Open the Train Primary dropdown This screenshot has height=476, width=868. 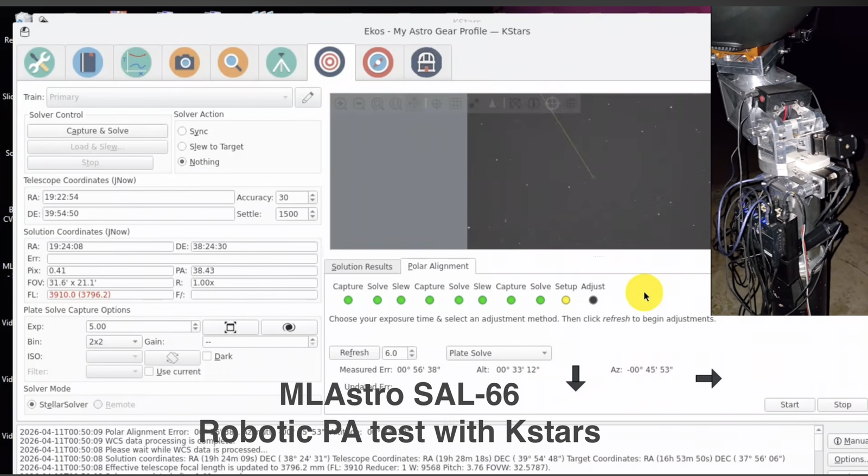click(169, 97)
